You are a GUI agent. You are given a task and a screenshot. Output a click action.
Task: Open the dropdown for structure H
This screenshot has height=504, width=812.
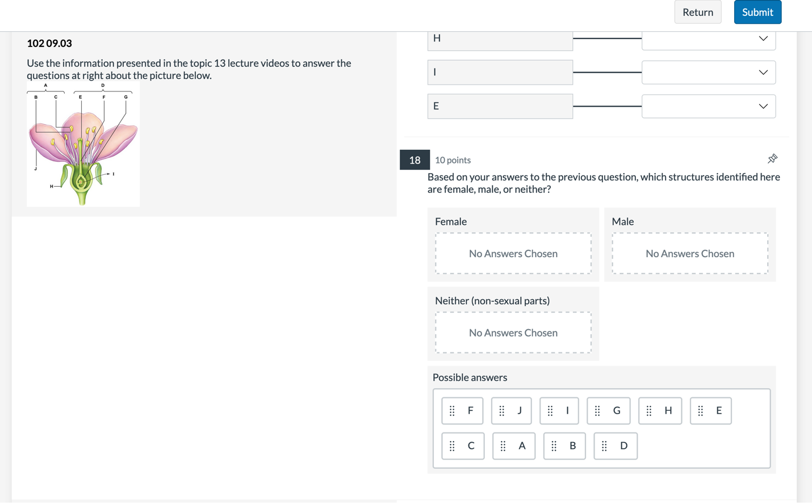pos(708,39)
